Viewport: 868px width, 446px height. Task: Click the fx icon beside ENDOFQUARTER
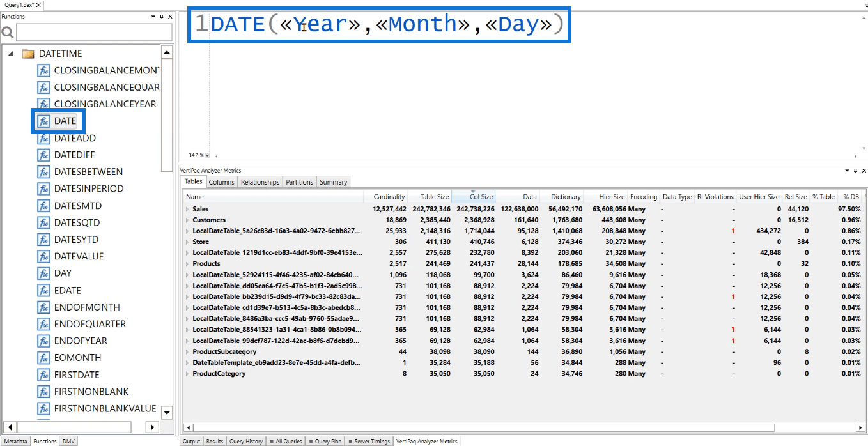(43, 324)
